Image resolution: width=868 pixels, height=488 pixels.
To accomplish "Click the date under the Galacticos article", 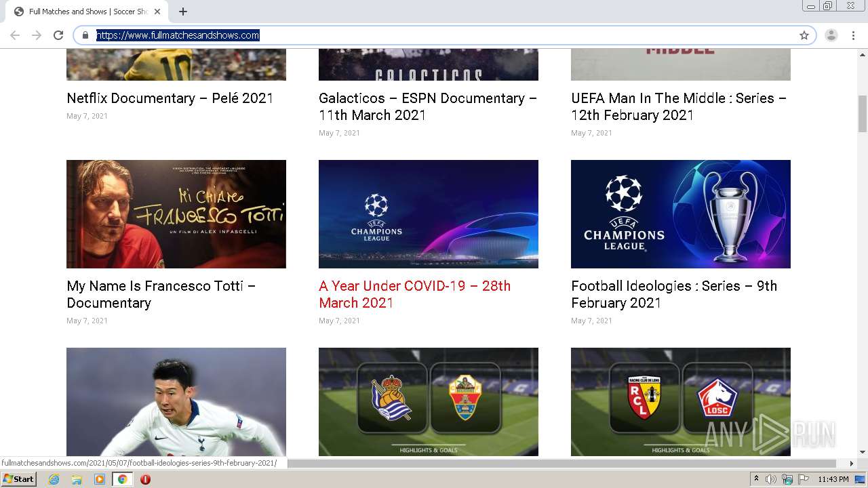I will tap(339, 133).
